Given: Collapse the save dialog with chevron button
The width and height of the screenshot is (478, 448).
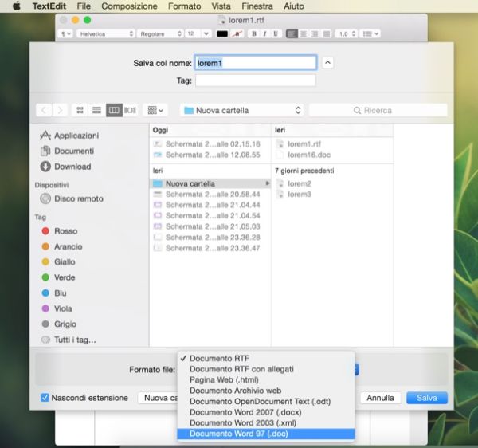Looking at the screenshot, I should (328, 63).
